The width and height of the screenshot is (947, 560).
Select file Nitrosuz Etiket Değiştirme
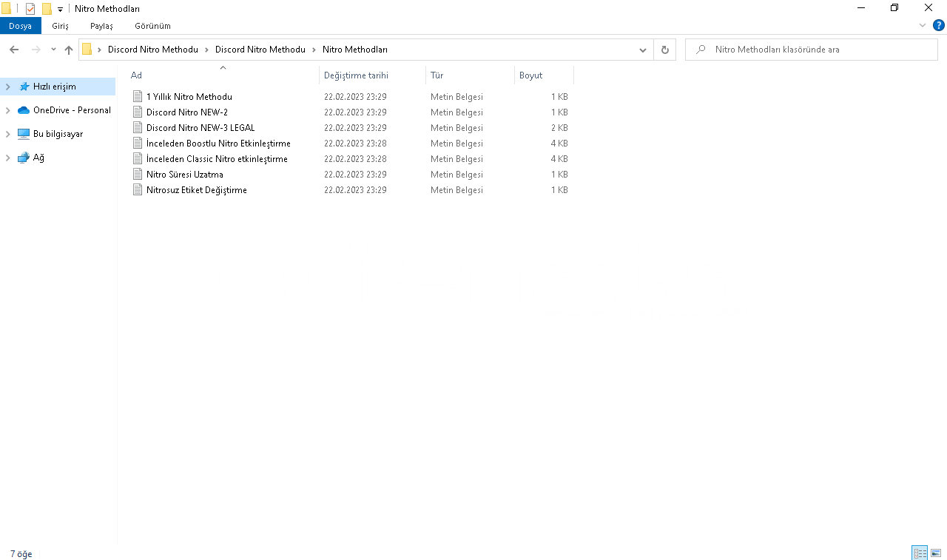[x=197, y=190]
